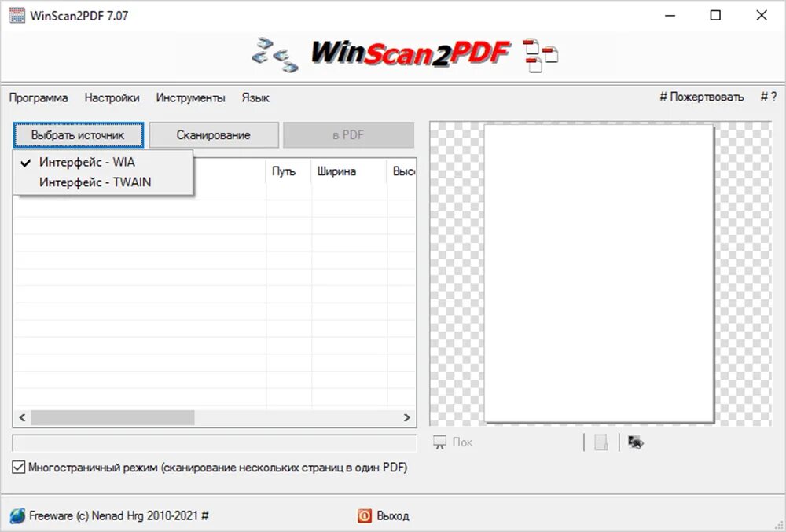This screenshot has height=532, width=786.
Task: Click the Сканирование button
Action: [214, 135]
